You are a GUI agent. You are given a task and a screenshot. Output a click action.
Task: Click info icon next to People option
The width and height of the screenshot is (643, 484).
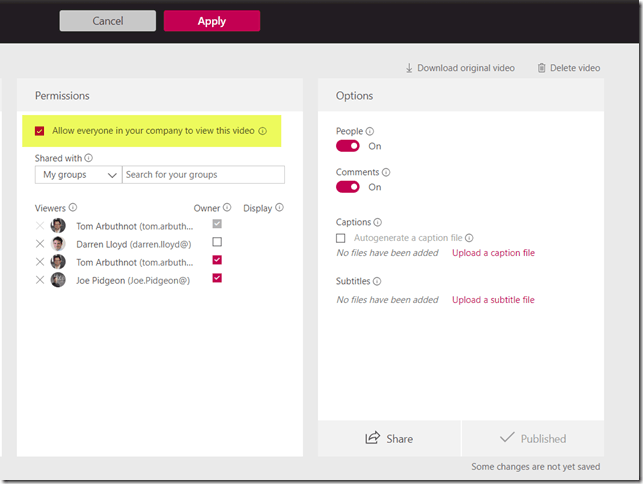tap(370, 131)
